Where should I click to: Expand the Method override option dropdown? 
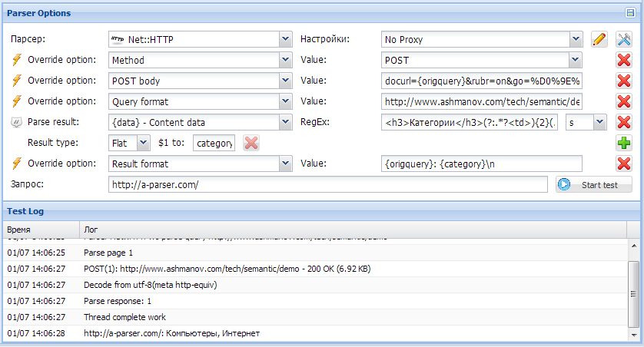click(x=286, y=60)
